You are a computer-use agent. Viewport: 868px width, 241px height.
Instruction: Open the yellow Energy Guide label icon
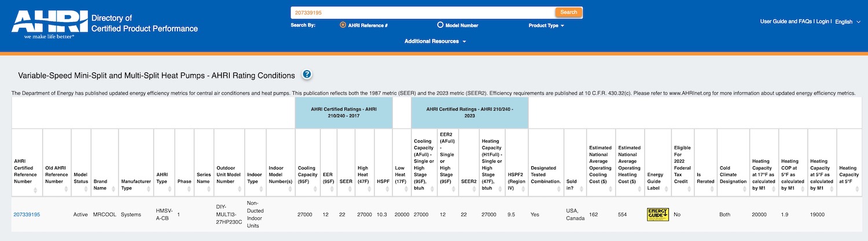click(x=657, y=214)
